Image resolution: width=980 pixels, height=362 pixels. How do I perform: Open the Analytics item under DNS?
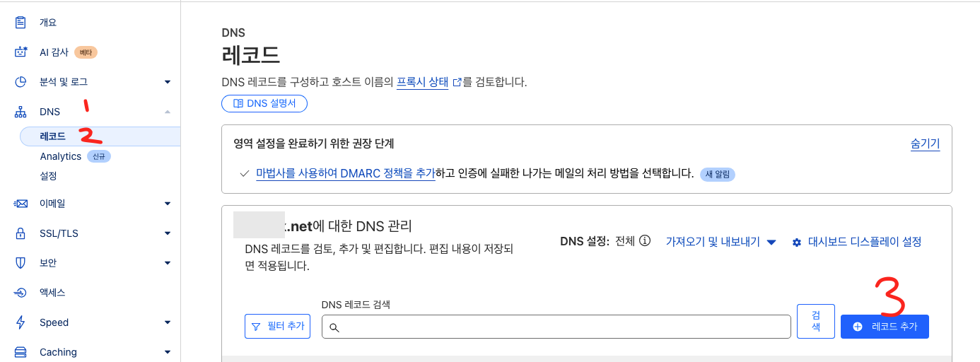[61, 156]
